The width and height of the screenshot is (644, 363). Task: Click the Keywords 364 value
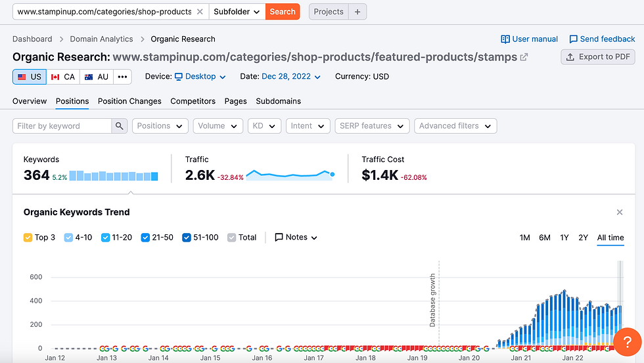point(37,175)
